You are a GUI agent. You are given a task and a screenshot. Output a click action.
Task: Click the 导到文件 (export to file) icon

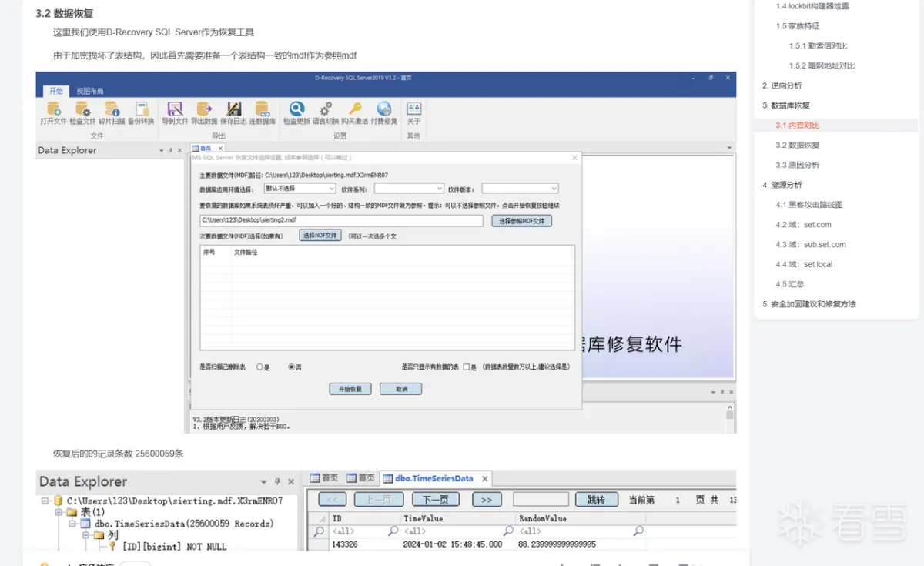[x=175, y=109]
